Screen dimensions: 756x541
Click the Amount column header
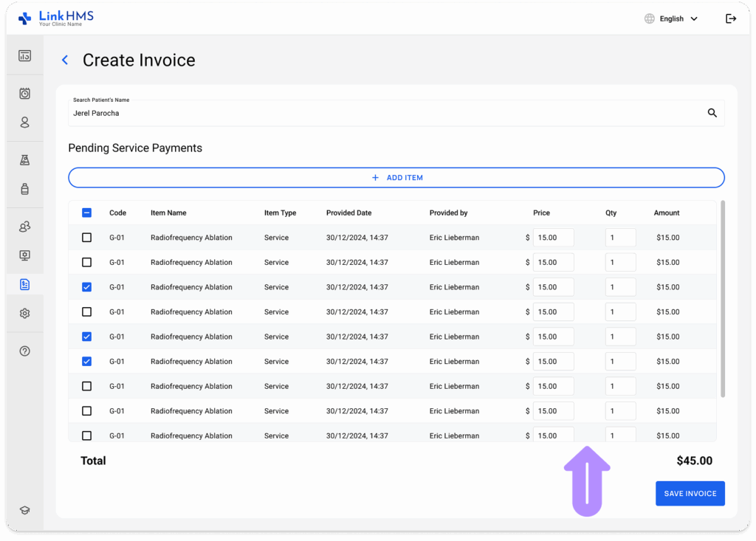667,213
